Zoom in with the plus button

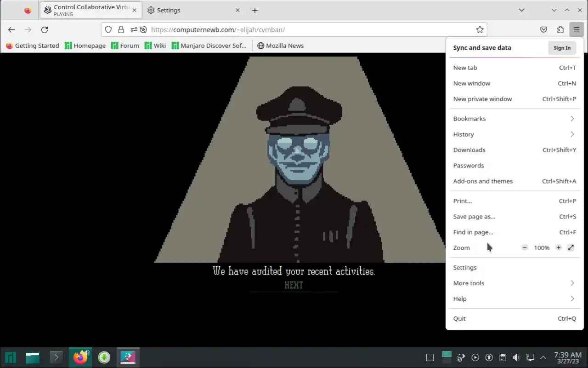[x=559, y=247]
